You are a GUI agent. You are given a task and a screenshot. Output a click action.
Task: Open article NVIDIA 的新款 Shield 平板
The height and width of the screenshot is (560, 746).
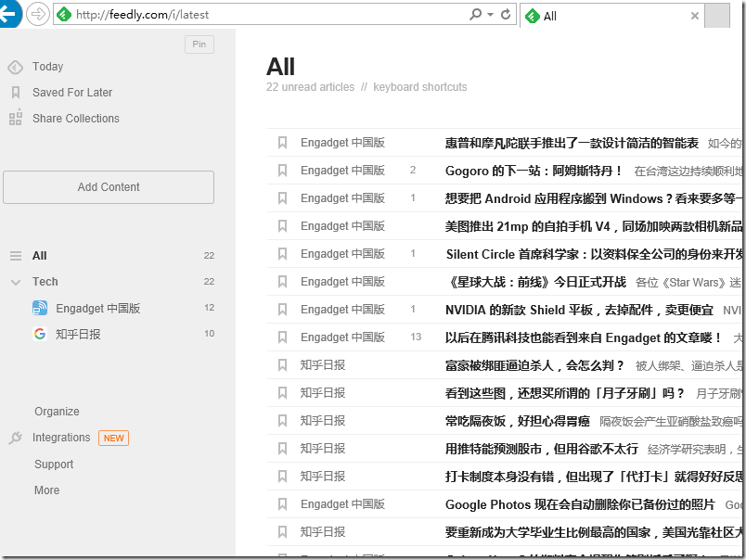coord(579,310)
